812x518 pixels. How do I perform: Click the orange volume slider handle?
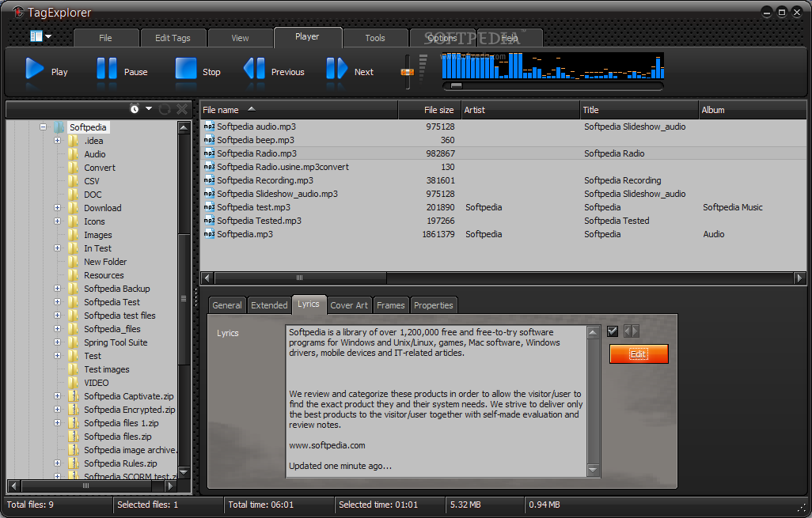[x=408, y=72]
